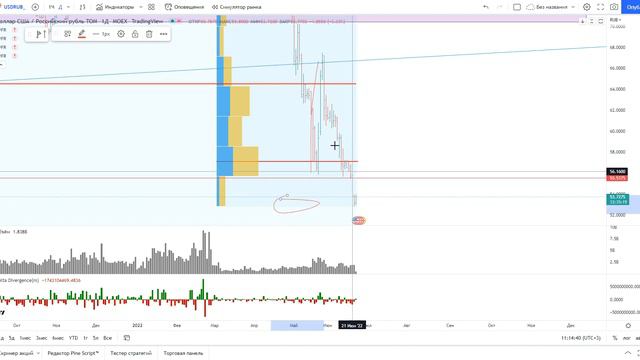The height and width of the screenshot is (360, 640).
Task: Open the go-to-date calendar icon
Action: [x=127, y=338]
